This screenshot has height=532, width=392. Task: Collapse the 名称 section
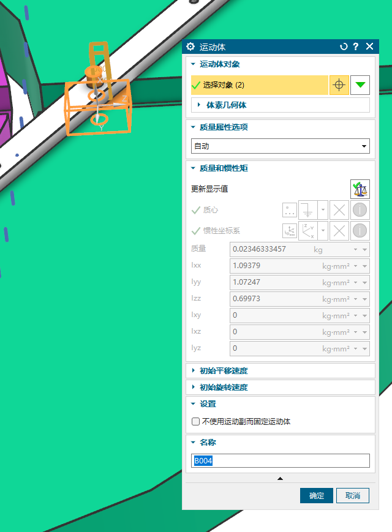pyautogui.click(x=193, y=443)
